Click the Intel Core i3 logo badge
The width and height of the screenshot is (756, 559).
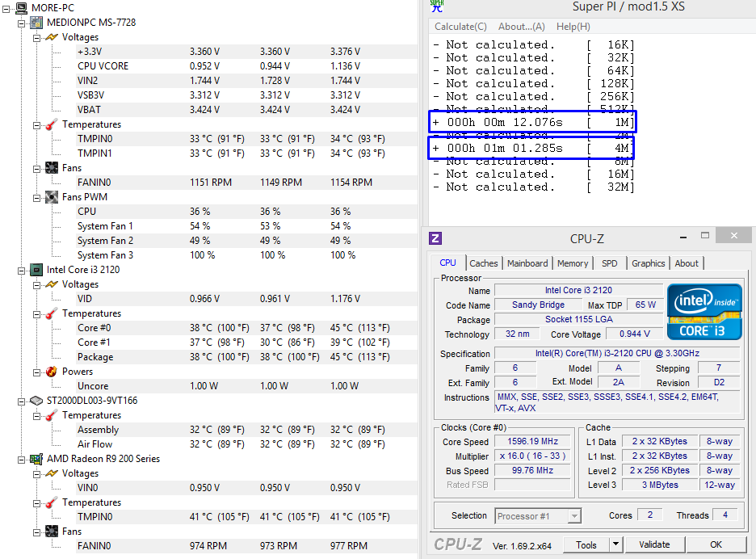click(x=704, y=311)
